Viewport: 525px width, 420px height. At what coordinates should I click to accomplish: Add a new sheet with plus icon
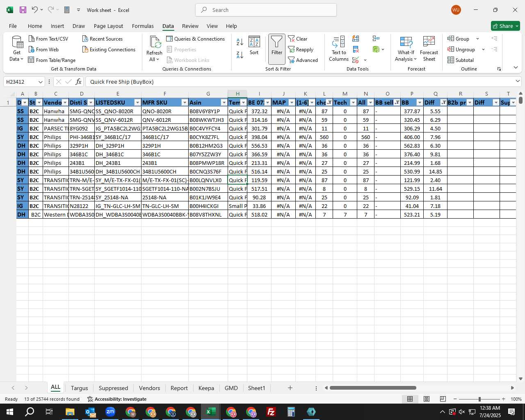tap(290, 388)
